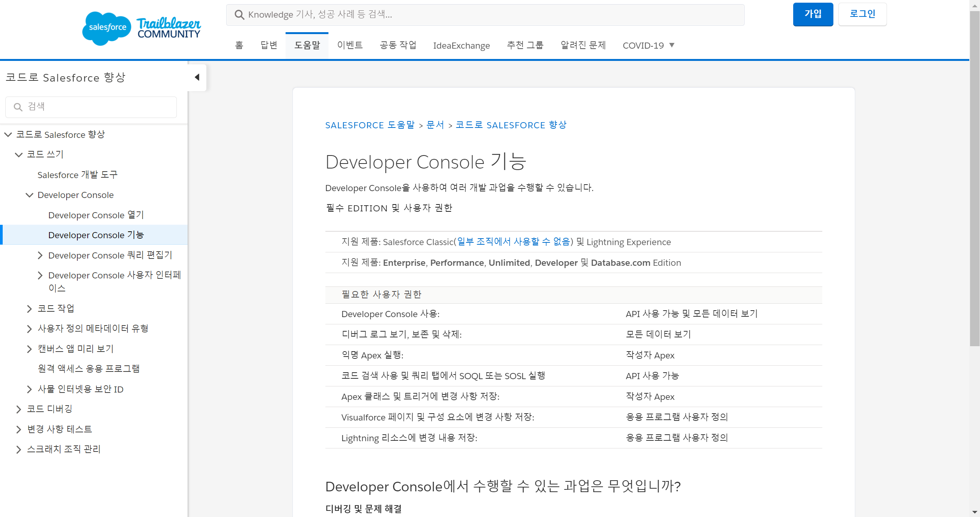
Task: Open the 일부 조직에서 사용할 수 없음 link
Action: click(513, 242)
